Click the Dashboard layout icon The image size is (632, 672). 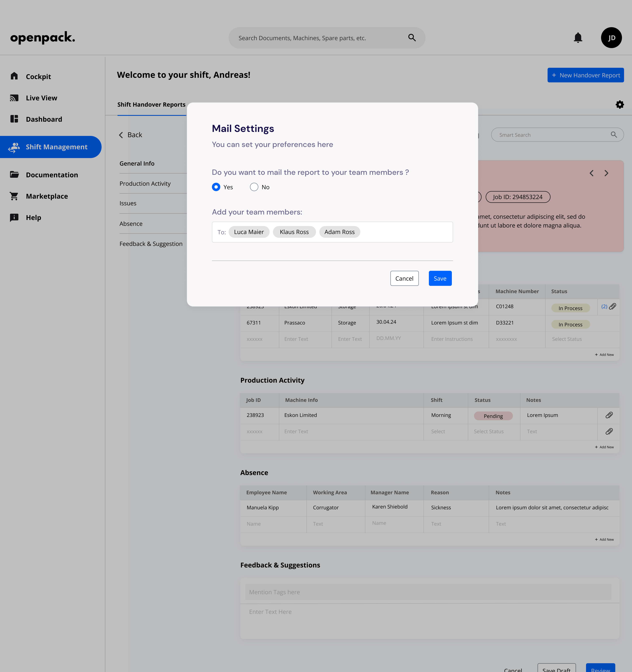click(x=14, y=119)
